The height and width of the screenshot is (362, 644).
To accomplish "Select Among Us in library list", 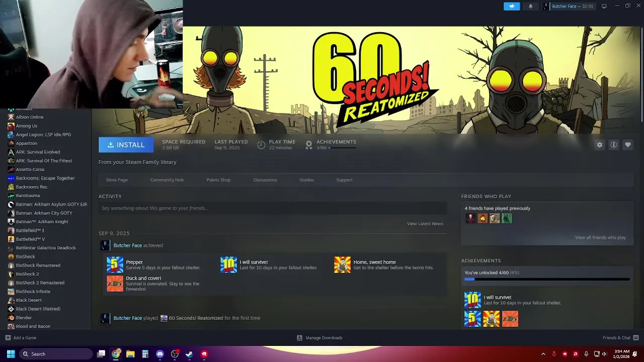I will (x=26, y=126).
